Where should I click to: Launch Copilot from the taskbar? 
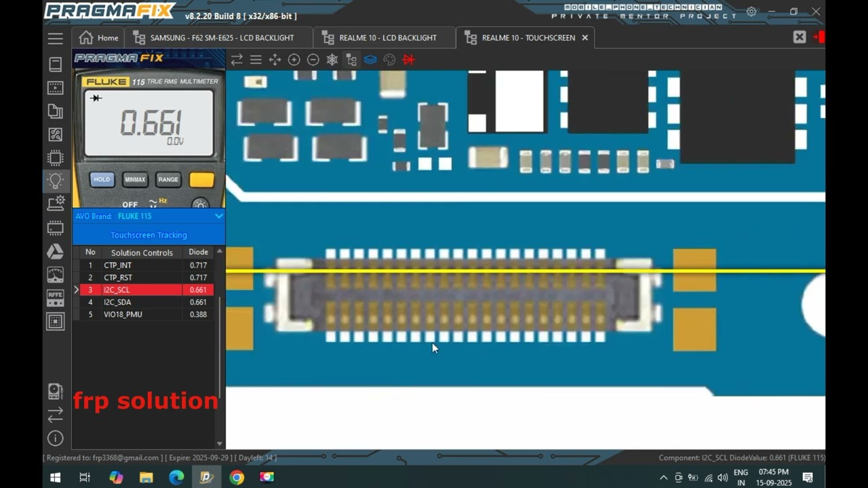(x=116, y=477)
